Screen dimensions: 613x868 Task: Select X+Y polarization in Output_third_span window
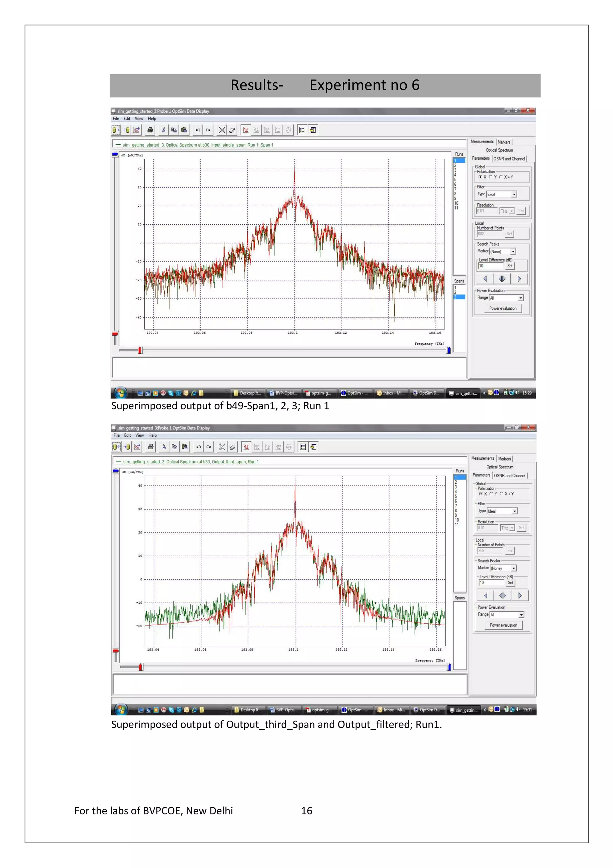[502, 494]
